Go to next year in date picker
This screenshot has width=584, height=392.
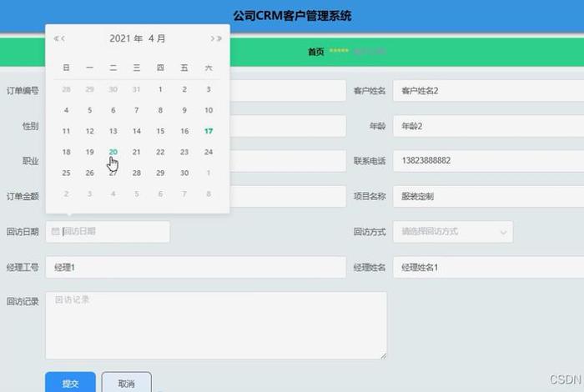(x=219, y=38)
